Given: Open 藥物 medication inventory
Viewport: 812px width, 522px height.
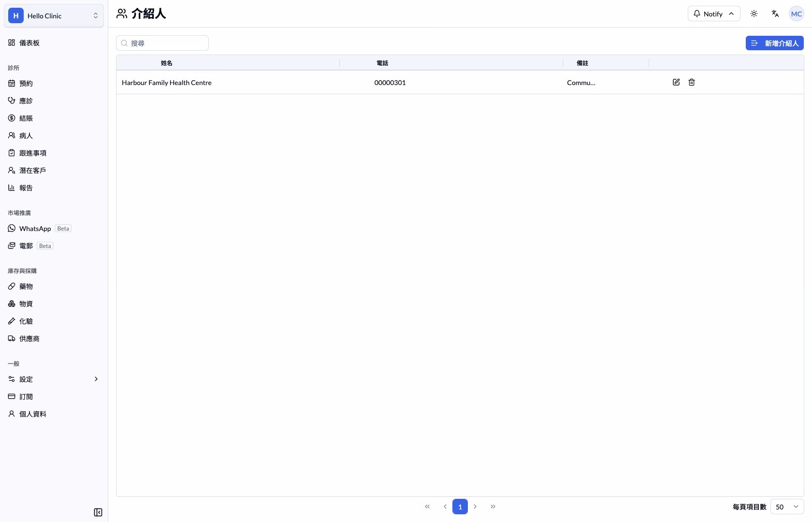Looking at the screenshot, I should (x=54, y=286).
